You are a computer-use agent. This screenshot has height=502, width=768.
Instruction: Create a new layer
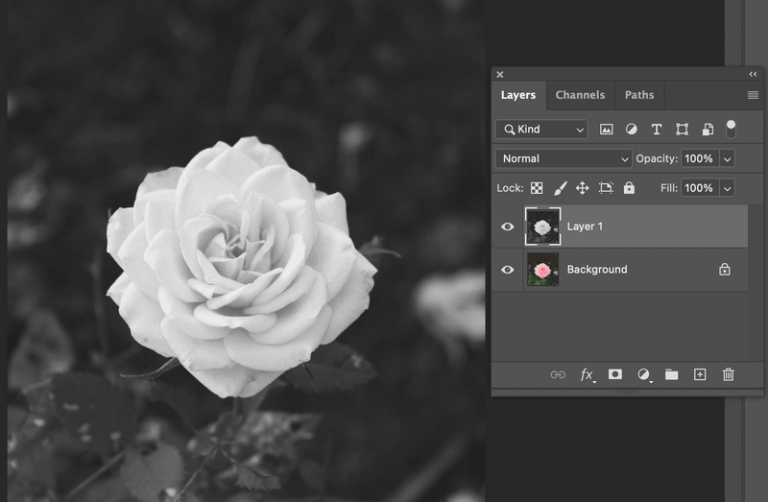[700, 375]
